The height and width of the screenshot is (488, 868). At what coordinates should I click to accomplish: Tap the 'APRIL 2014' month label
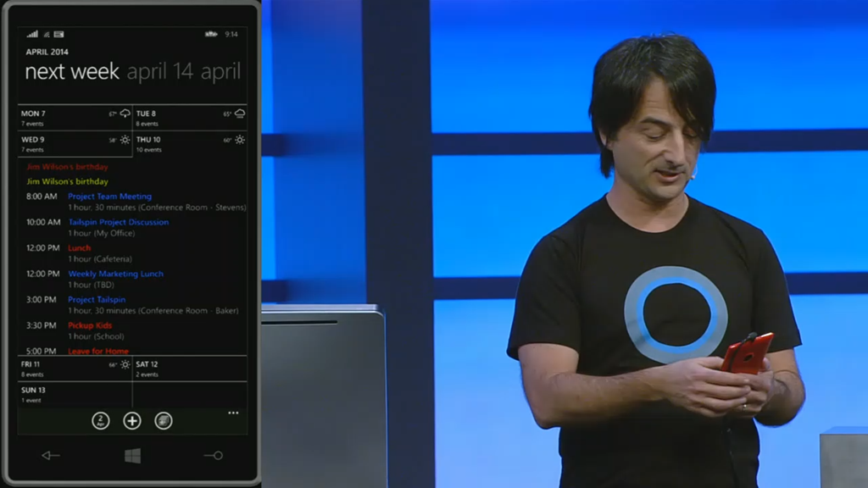(47, 52)
